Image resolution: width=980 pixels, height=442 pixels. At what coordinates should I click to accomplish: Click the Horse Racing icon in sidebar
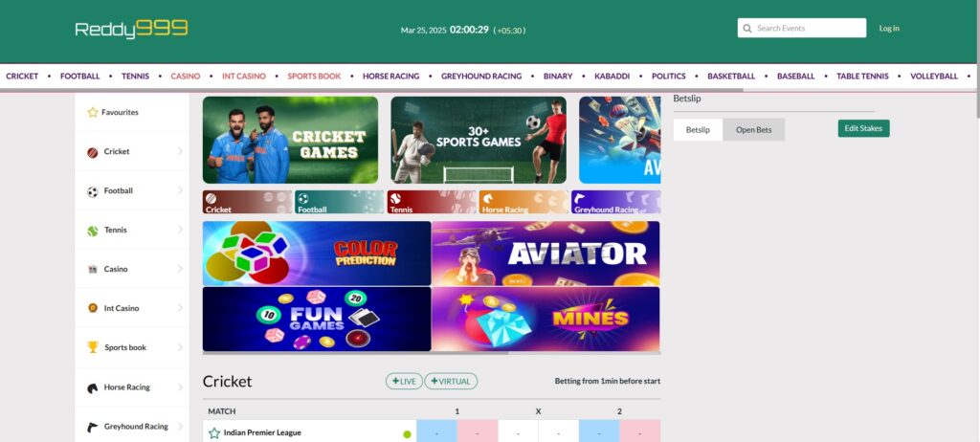93,387
